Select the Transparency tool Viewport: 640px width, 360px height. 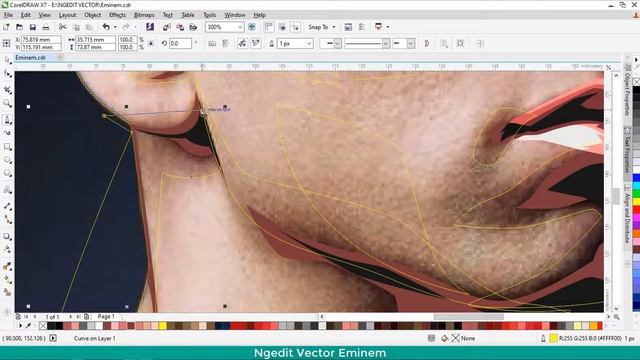(x=7, y=249)
